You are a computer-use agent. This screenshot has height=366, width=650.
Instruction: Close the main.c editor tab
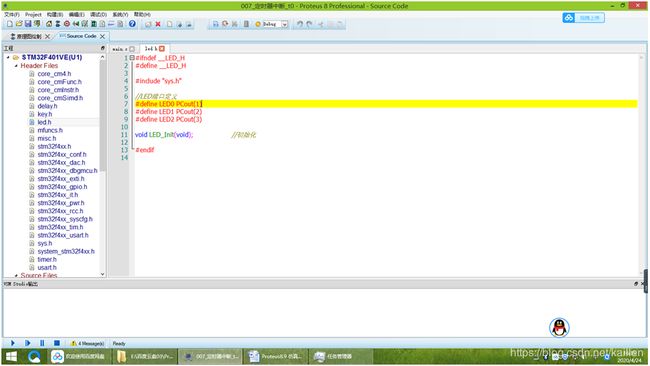point(132,49)
